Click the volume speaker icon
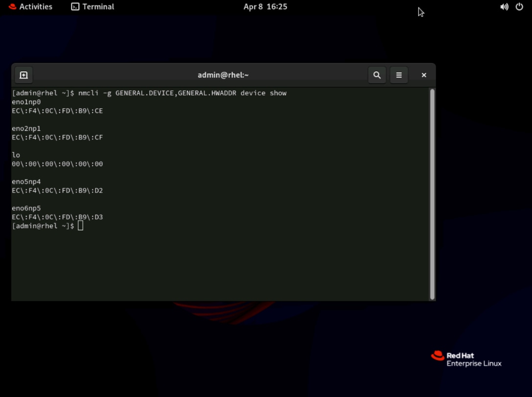 (x=504, y=6)
